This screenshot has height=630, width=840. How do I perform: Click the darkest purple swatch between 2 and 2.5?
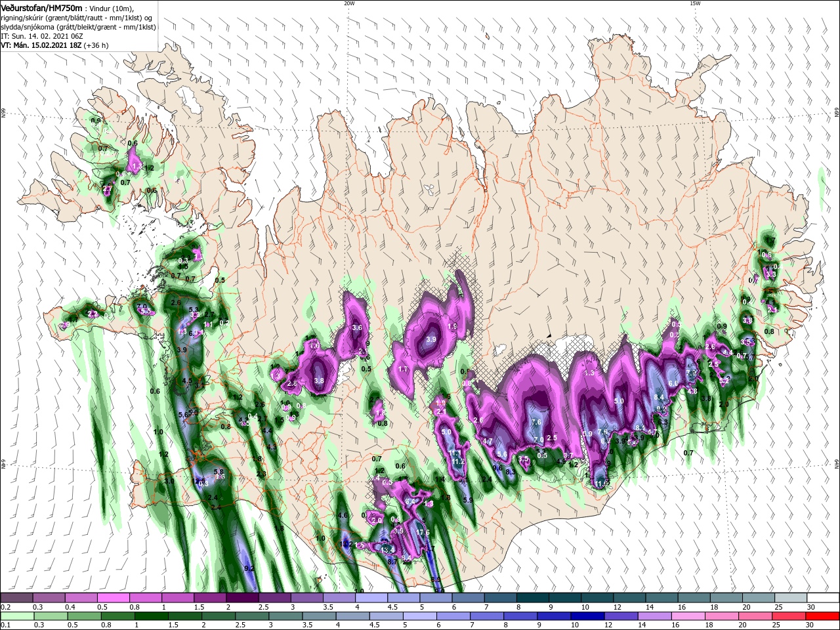[242, 598]
